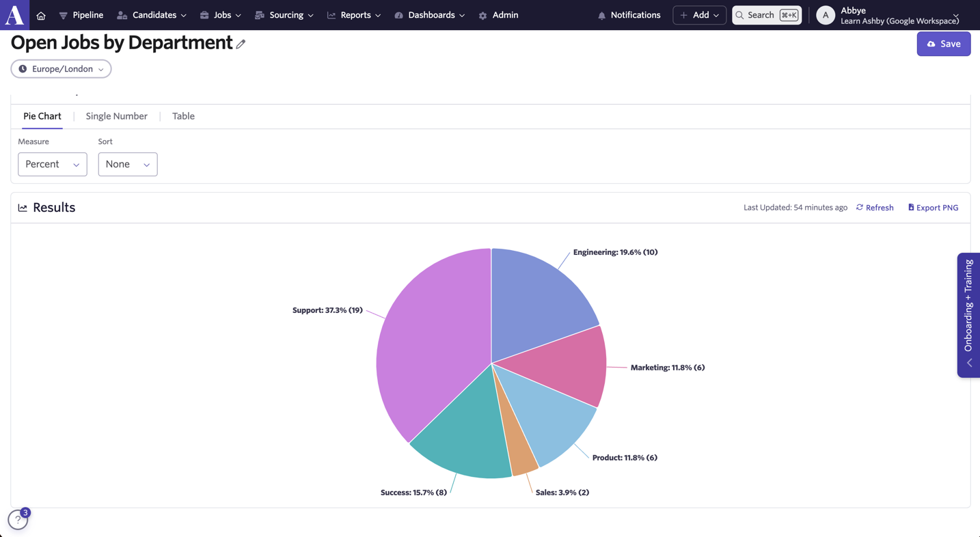Image resolution: width=980 pixels, height=537 pixels.
Task: Open the Candidates dropdown menu
Action: click(152, 15)
